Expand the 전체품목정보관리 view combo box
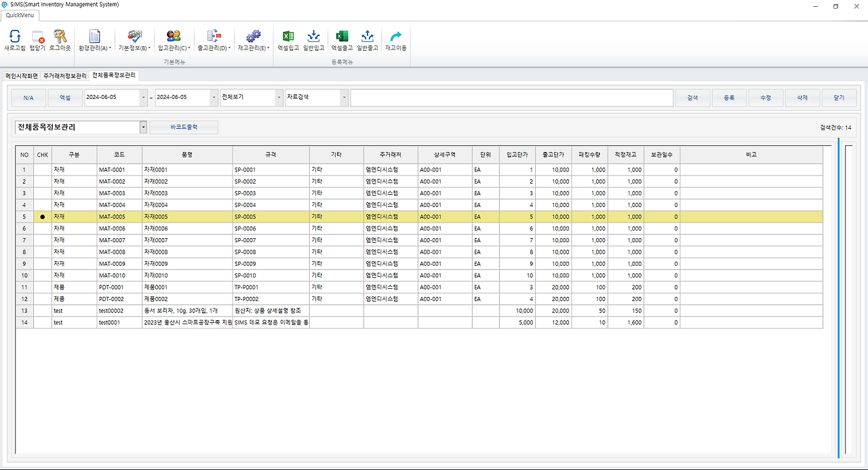 (x=143, y=127)
